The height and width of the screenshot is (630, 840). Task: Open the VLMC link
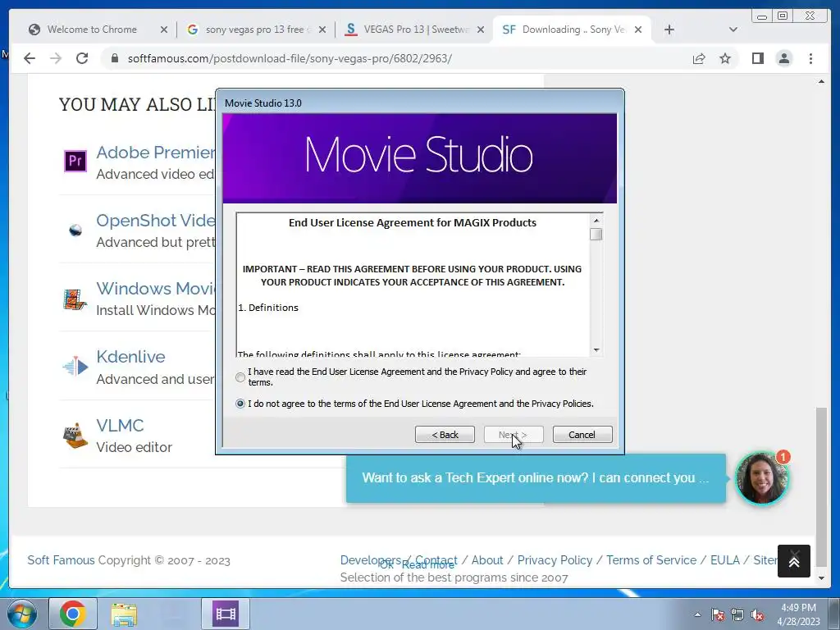[120, 426]
